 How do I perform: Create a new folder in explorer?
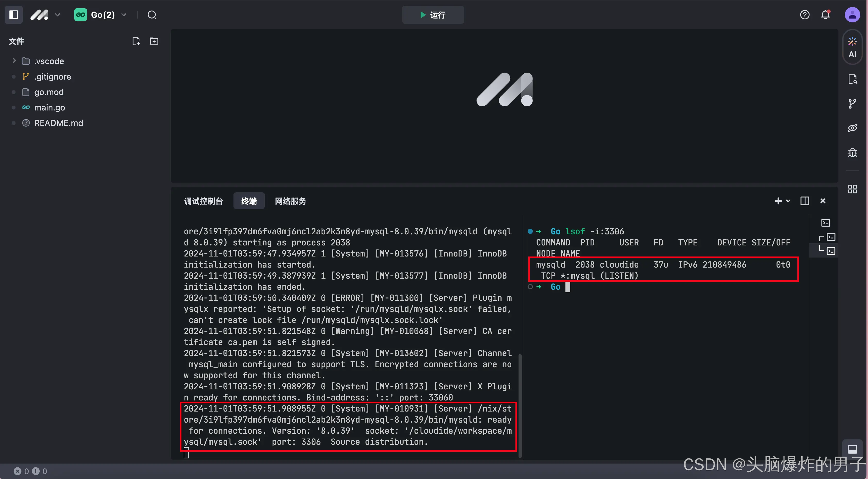pyautogui.click(x=154, y=41)
